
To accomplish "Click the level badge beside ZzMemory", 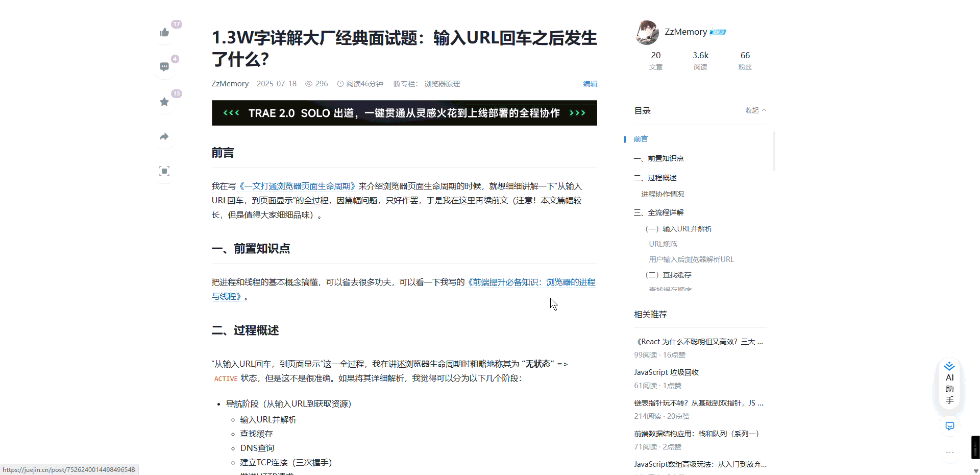I will [x=719, y=32].
